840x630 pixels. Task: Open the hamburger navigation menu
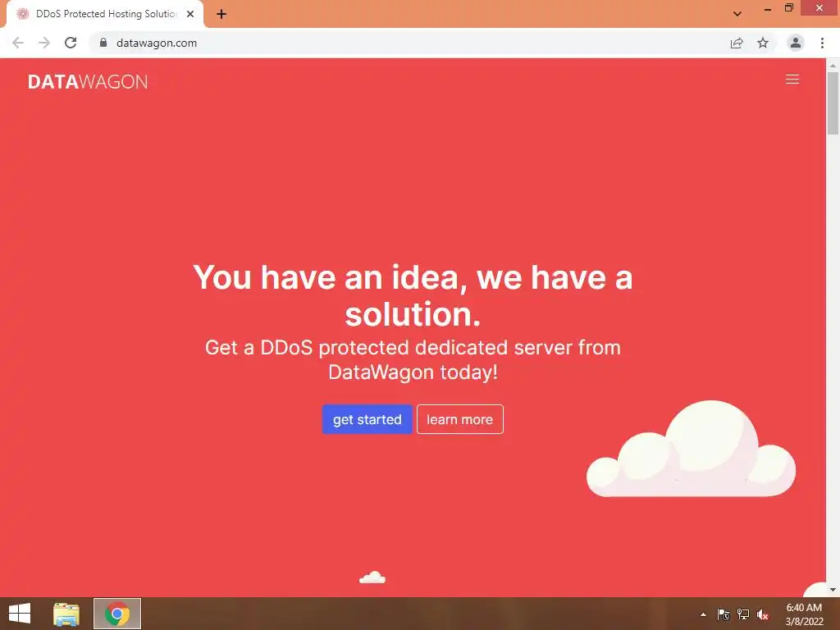tap(792, 80)
